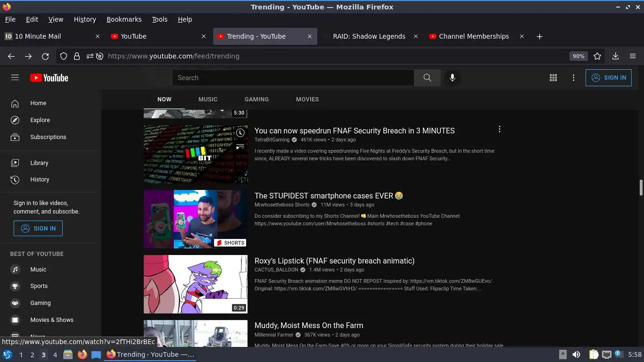Click the page vertical scrollbar thumb
644x362 pixels.
641,187
